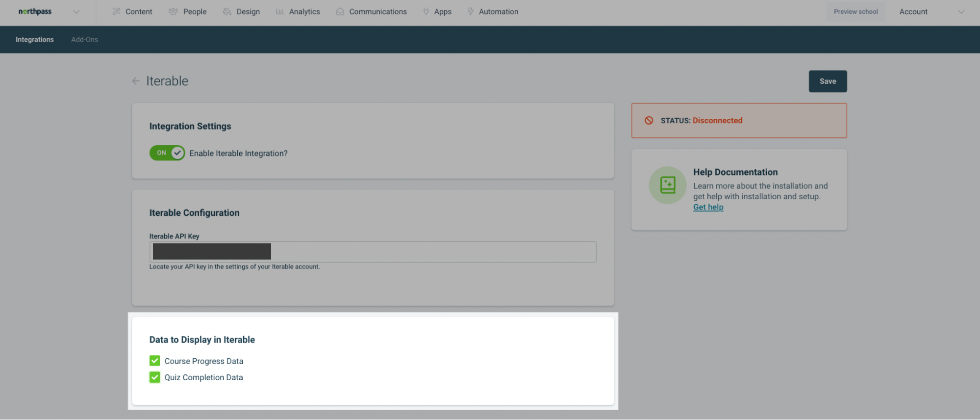The width and height of the screenshot is (980, 420).
Task: Uncheck Course Progress Data checkbox
Action: click(x=155, y=361)
